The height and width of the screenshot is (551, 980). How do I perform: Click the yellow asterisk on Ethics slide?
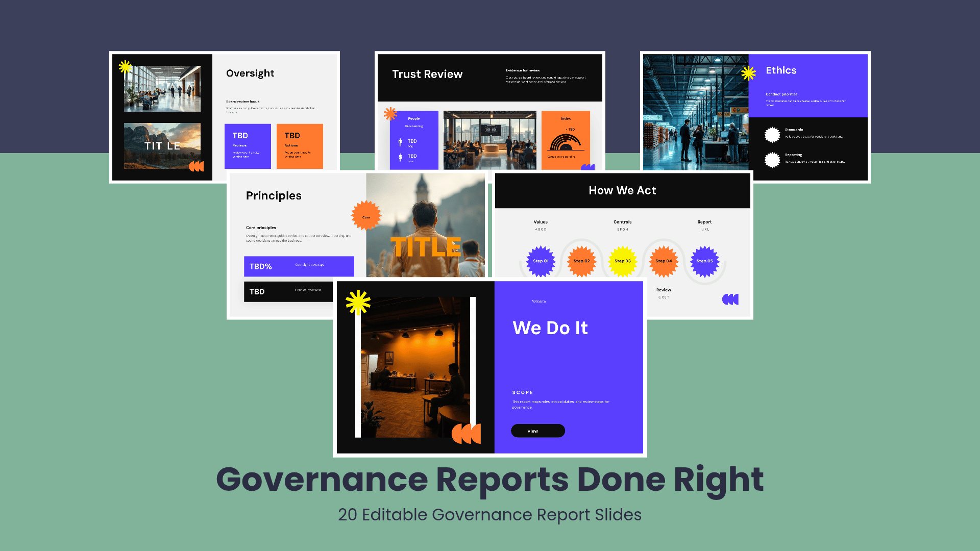pos(748,73)
